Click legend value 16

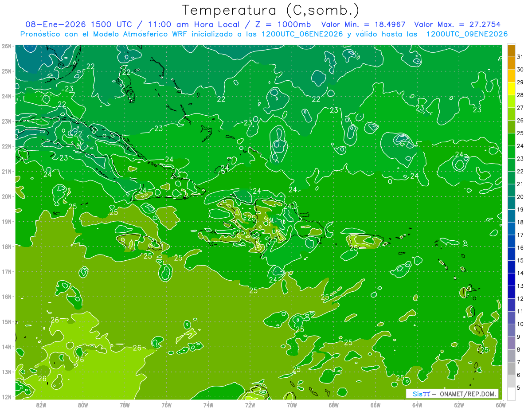[520, 247]
